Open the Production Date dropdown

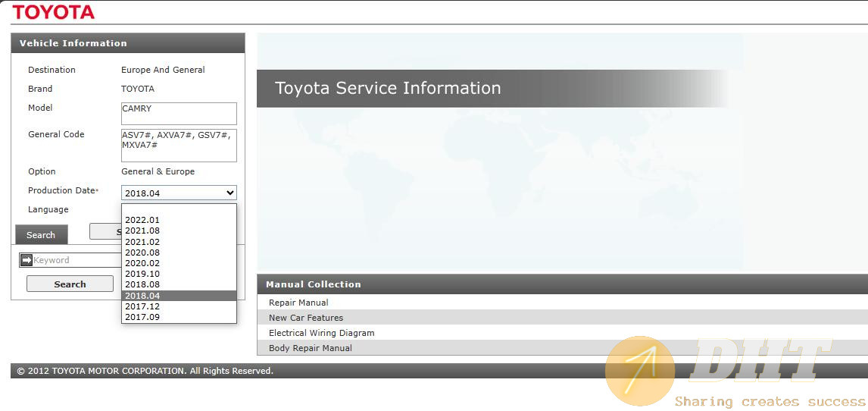click(x=179, y=193)
